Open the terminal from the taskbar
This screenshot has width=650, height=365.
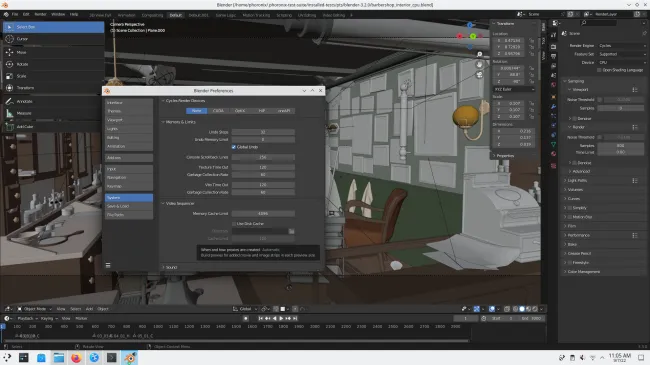[112, 358]
